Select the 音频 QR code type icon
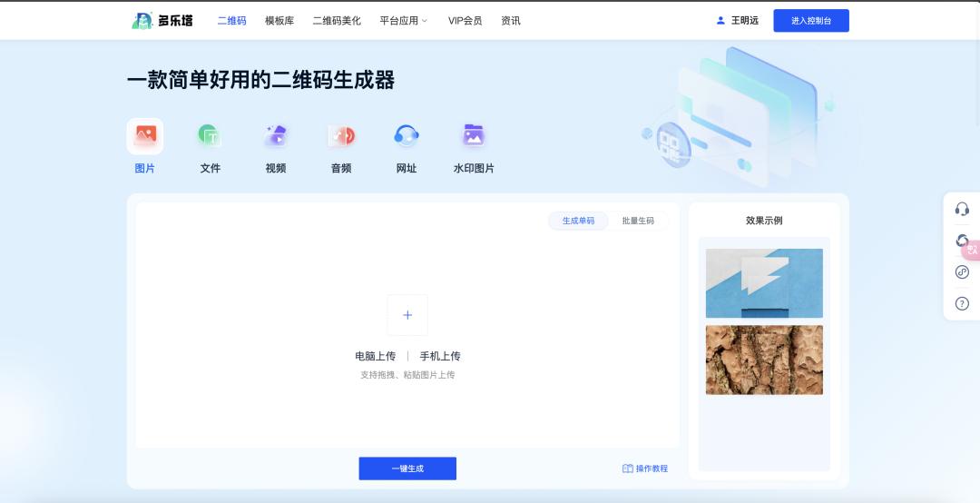This screenshot has height=503, width=980. click(341, 136)
